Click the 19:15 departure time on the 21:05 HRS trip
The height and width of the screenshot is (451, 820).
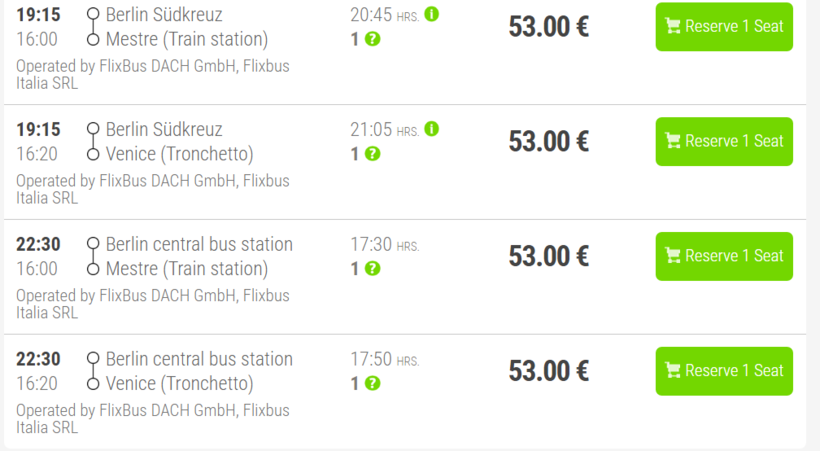[x=38, y=130]
